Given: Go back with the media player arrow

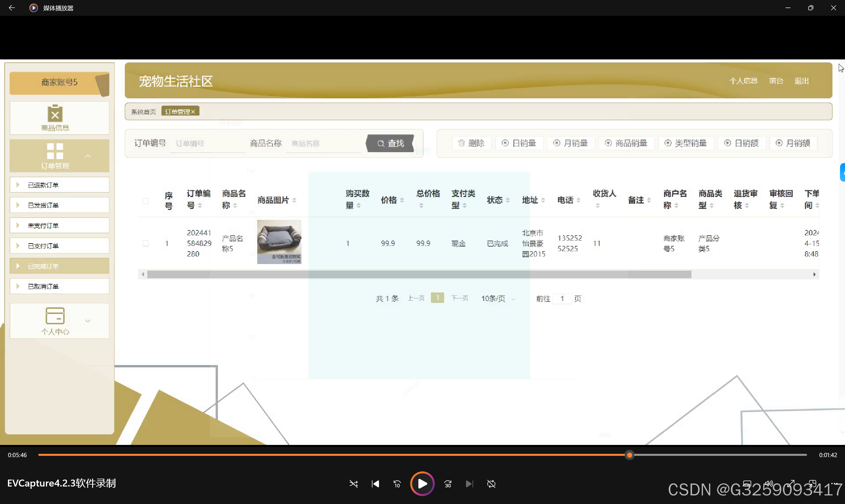Looking at the screenshot, I should pyautogui.click(x=12, y=8).
